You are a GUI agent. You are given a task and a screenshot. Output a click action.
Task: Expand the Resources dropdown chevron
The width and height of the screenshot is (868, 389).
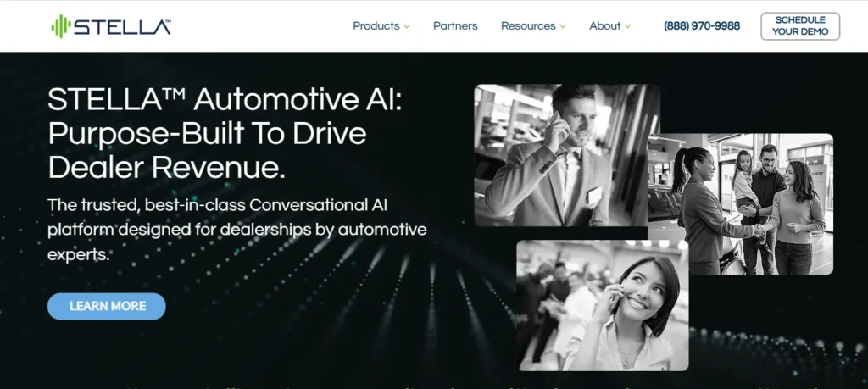[563, 26]
